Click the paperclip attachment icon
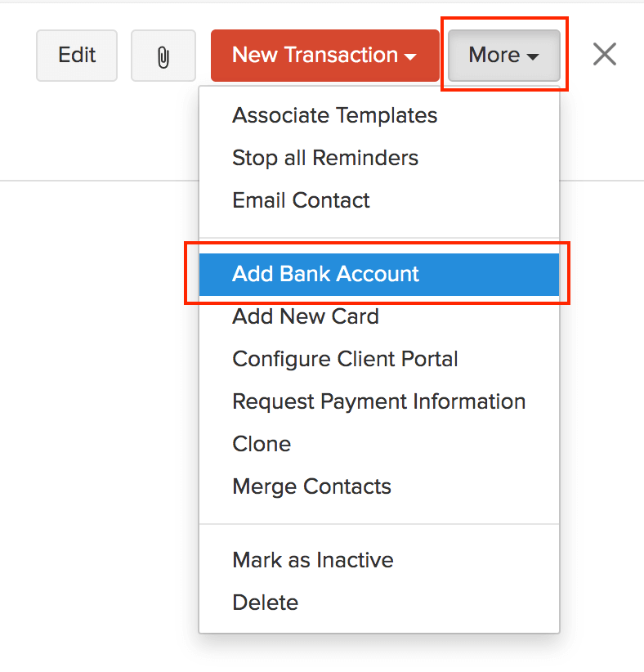 point(163,55)
